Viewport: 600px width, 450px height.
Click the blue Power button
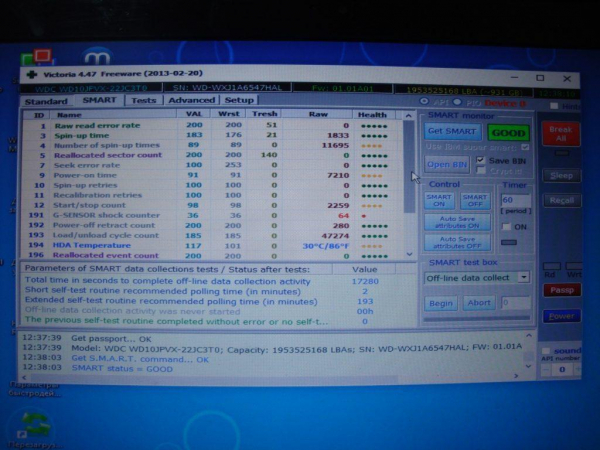562,316
